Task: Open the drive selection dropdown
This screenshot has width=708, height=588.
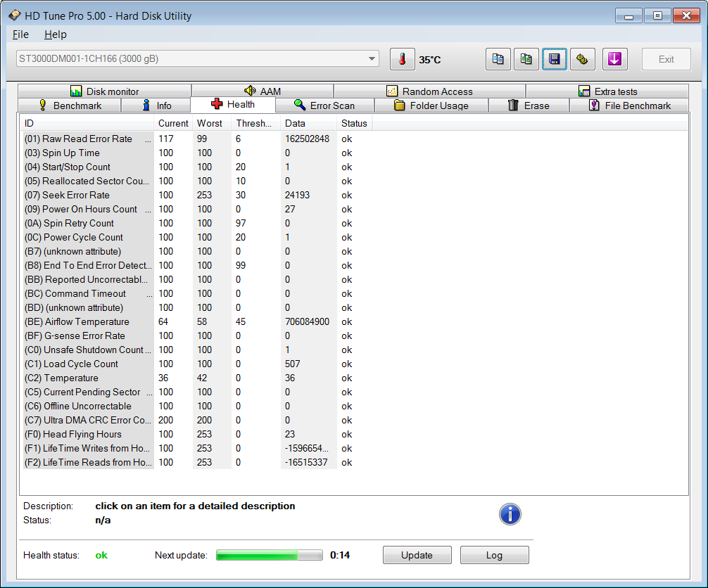Action: [197, 58]
